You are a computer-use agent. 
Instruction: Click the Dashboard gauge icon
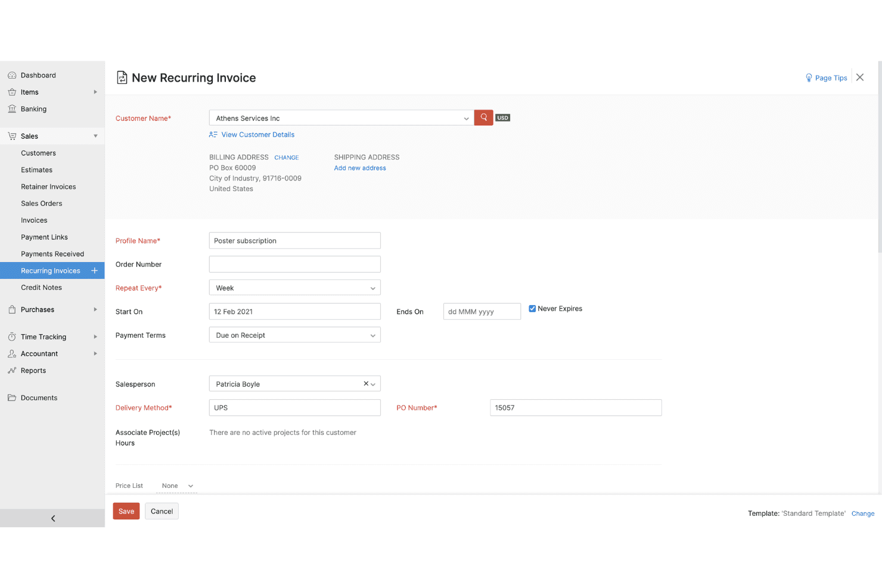(12, 76)
